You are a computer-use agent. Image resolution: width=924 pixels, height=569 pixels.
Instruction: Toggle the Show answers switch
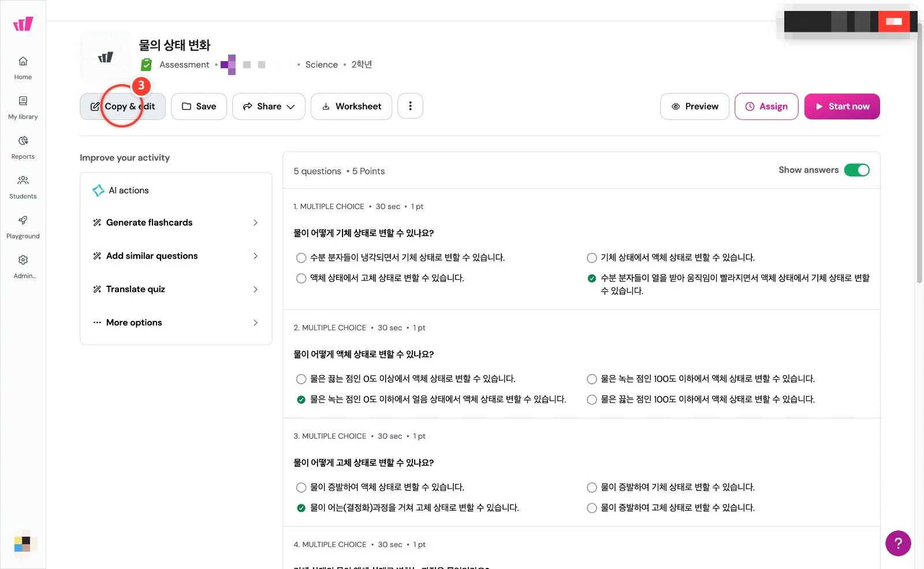tap(857, 170)
